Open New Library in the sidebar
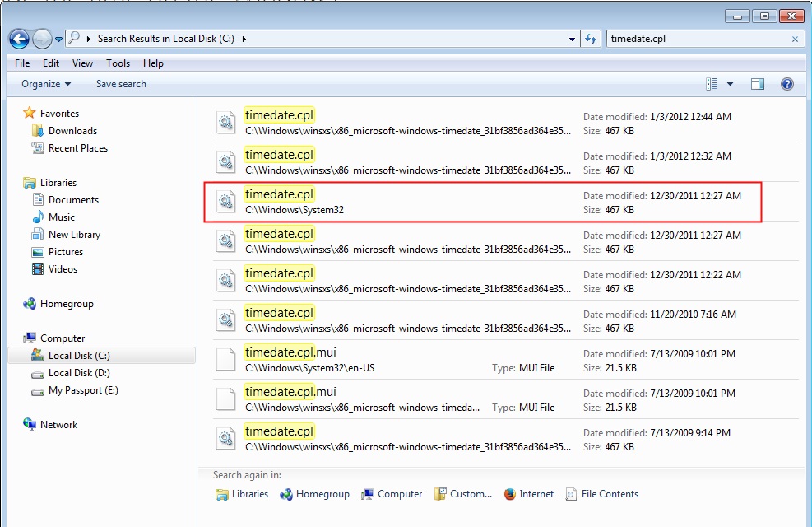Screen dimensions: 812x527 (x=75, y=235)
